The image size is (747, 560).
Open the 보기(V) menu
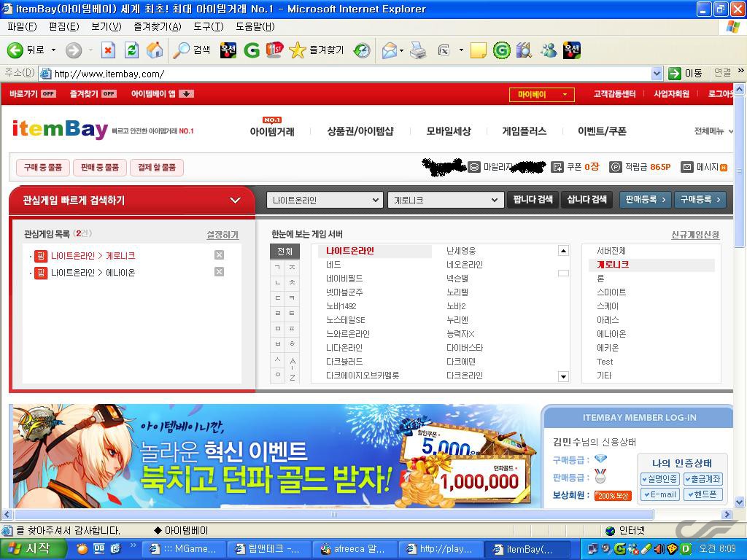coord(107,27)
